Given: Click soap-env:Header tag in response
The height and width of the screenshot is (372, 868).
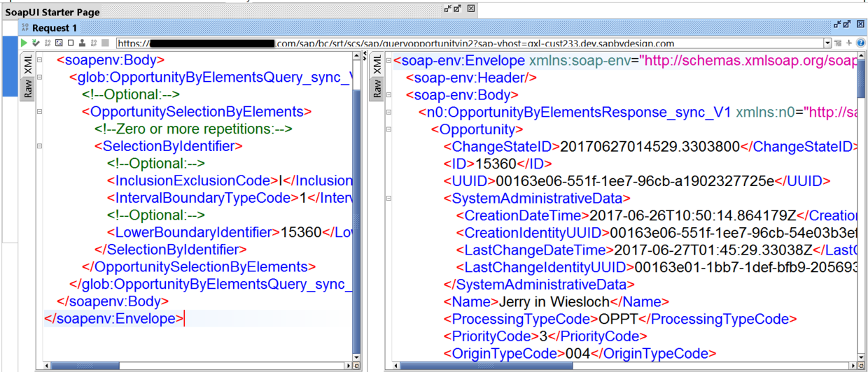Looking at the screenshot, I should click(x=472, y=78).
